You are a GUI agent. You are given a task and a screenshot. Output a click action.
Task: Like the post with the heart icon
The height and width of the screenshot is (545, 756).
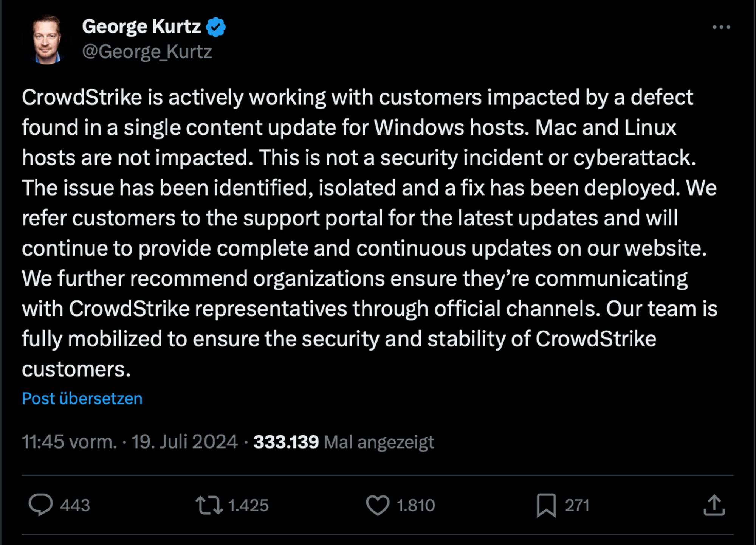pyautogui.click(x=378, y=505)
